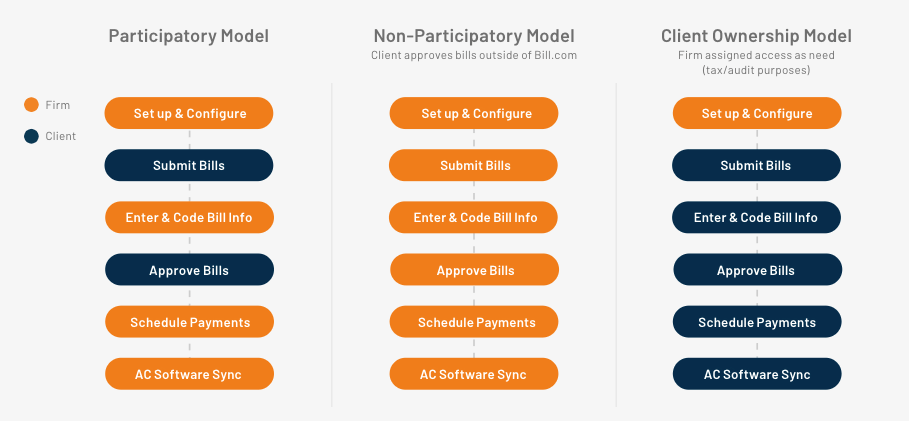Click Approve Bills in Participatory Model column
The width and height of the screenshot is (909, 421).
pos(189,270)
